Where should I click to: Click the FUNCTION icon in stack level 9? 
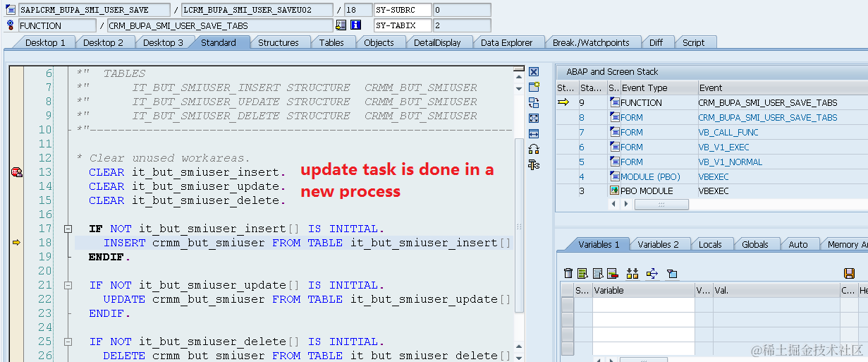click(x=615, y=103)
